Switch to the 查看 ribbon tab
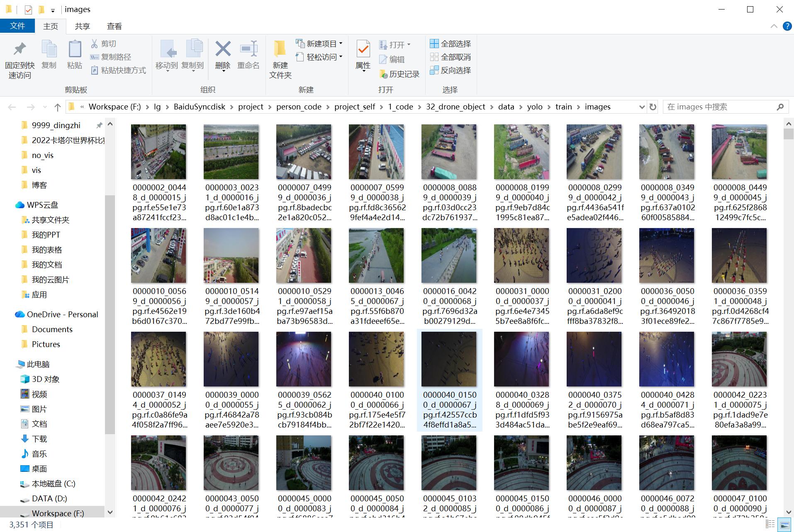The image size is (794, 532). click(114, 26)
